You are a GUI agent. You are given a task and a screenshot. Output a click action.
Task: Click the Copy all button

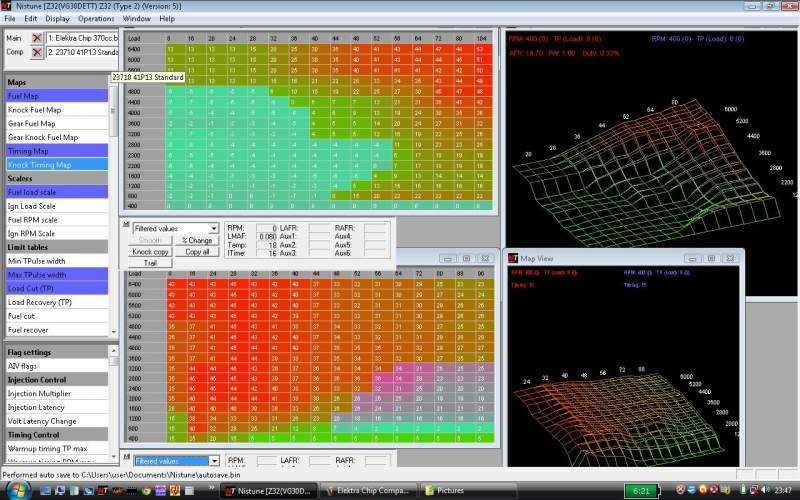tap(198, 252)
